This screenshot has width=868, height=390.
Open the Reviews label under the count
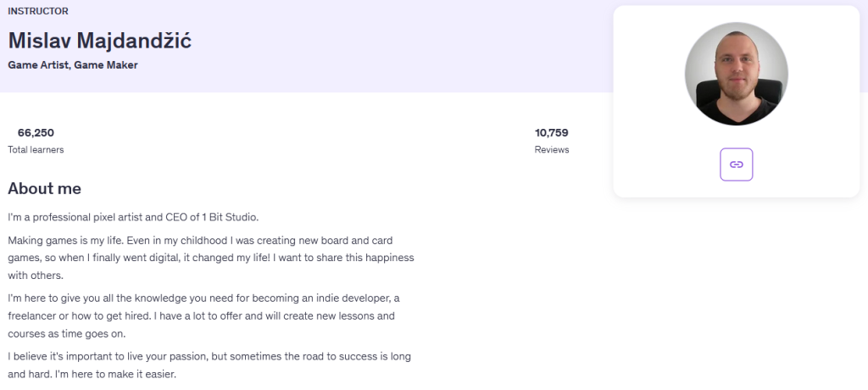click(x=552, y=150)
